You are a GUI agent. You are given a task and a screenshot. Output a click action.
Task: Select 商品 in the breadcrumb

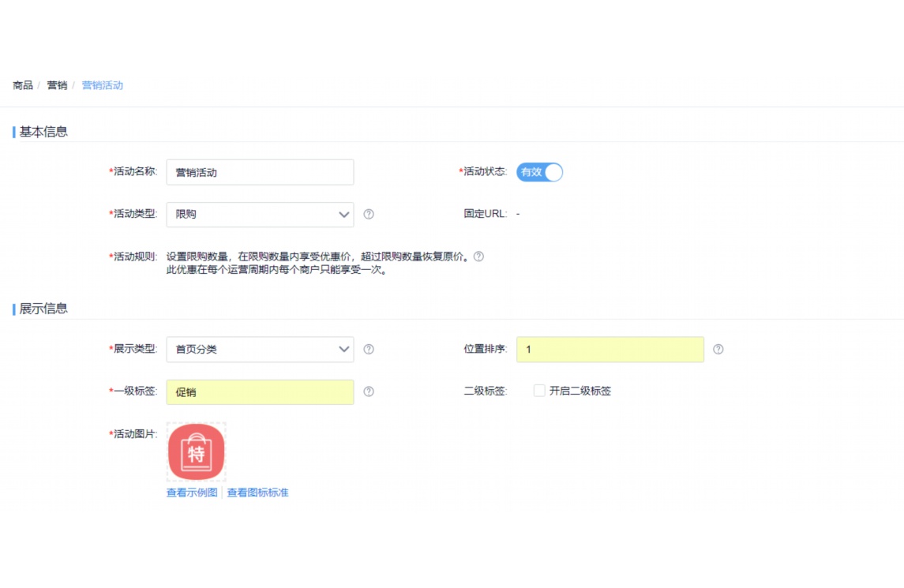coord(21,84)
